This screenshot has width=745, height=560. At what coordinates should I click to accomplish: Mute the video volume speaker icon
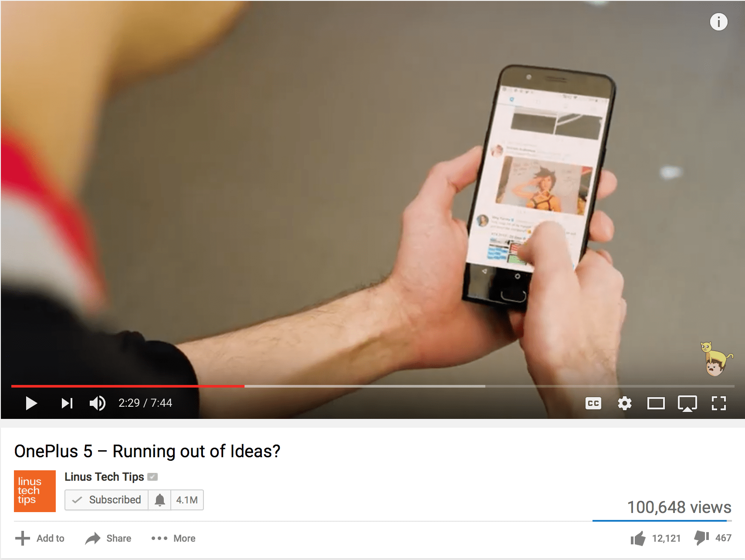(98, 403)
